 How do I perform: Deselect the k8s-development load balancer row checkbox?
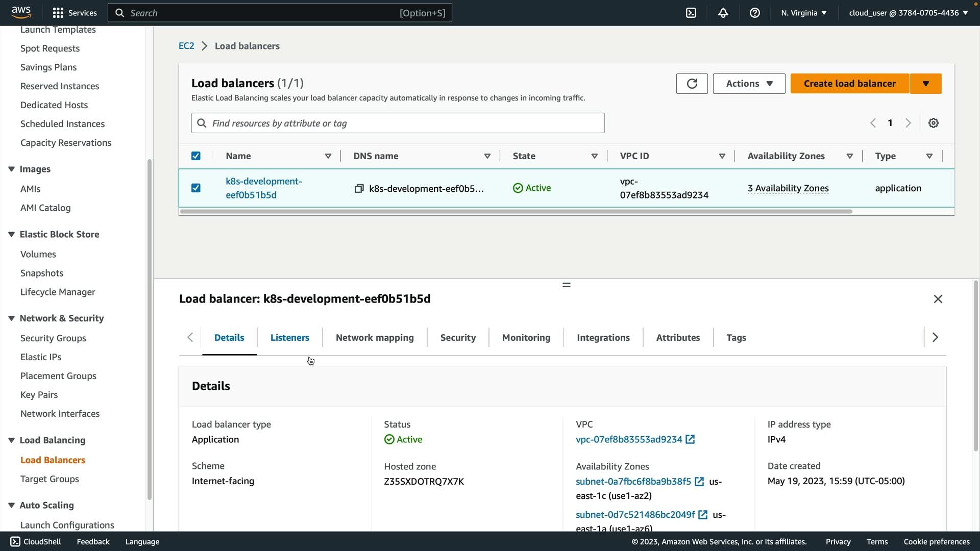(x=196, y=188)
